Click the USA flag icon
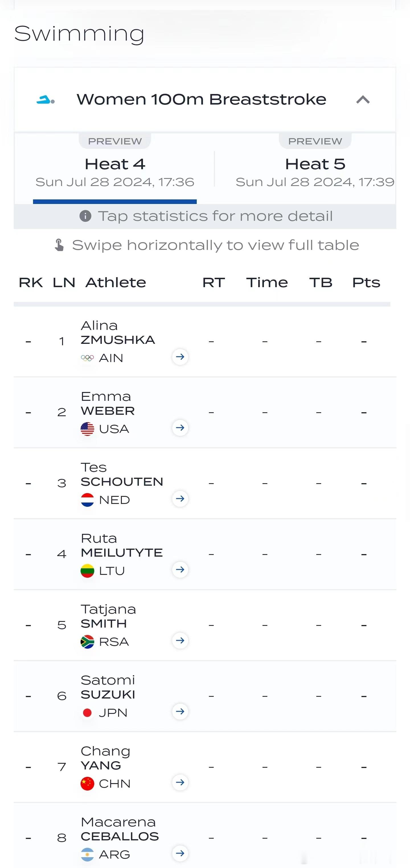 (x=87, y=429)
